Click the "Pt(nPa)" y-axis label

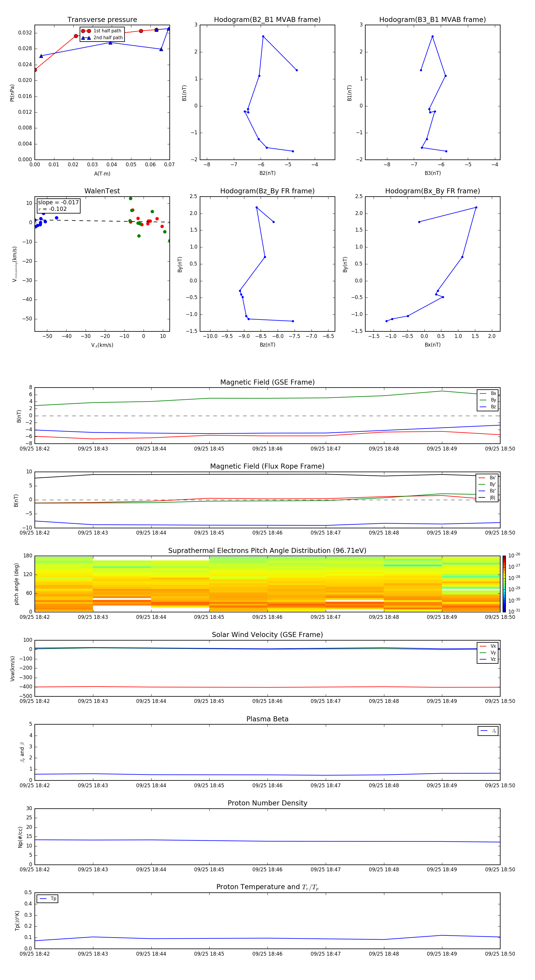pos(12,93)
